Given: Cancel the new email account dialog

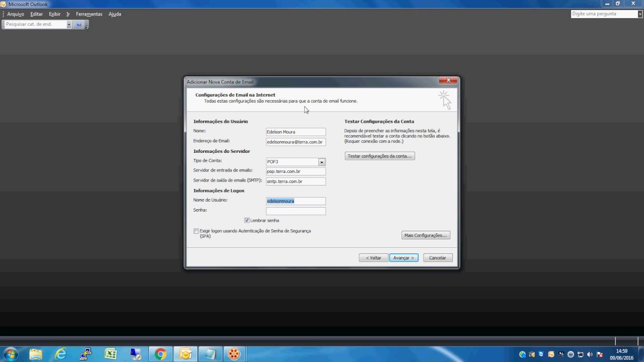Looking at the screenshot, I should click(438, 257).
